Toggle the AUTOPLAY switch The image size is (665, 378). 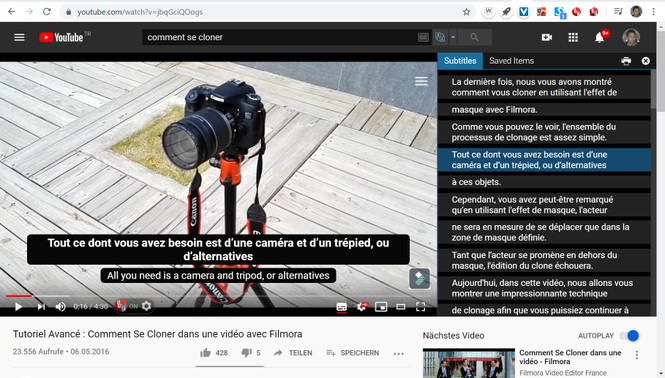629,336
